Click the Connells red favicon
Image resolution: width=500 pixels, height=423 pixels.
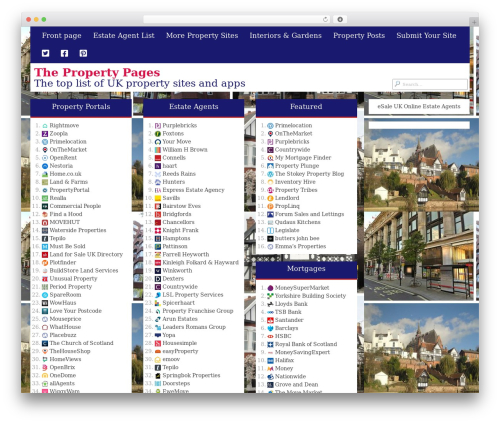(158, 158)
